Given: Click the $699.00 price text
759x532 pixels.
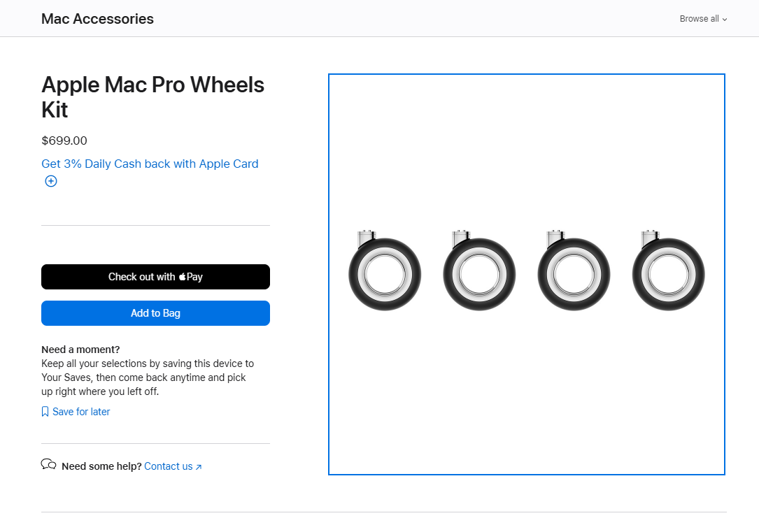Looking at the screenshot, I should click(x=64, y=141).
